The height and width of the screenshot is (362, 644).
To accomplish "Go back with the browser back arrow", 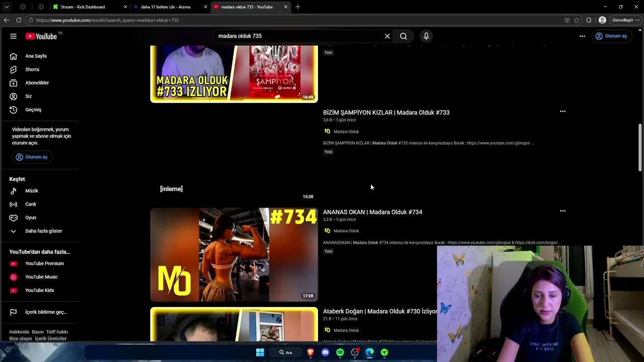I will coord(7,20).
